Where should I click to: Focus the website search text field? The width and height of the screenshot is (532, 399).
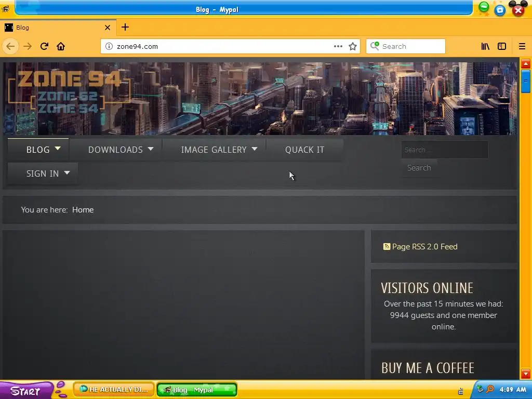[445, 150]
